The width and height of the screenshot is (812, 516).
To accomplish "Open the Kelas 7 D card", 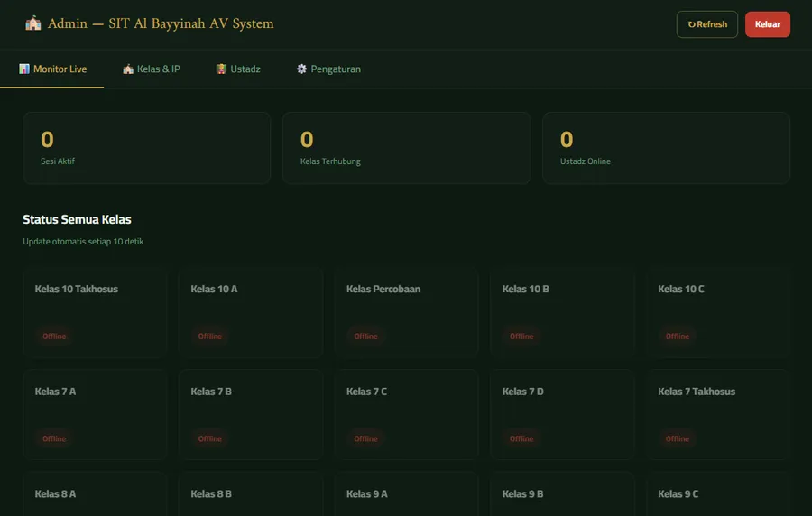I will tap(562, 415).
